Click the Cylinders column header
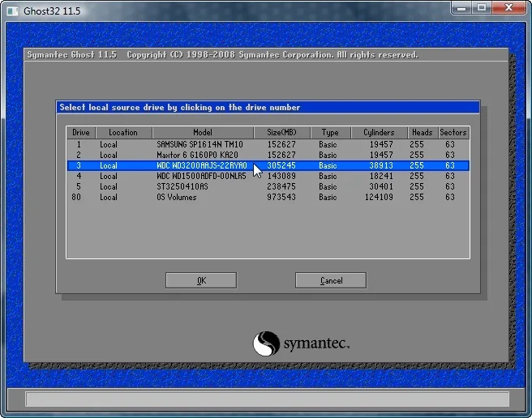Viewport: 532px width, 418px height. tap(379, 133)
